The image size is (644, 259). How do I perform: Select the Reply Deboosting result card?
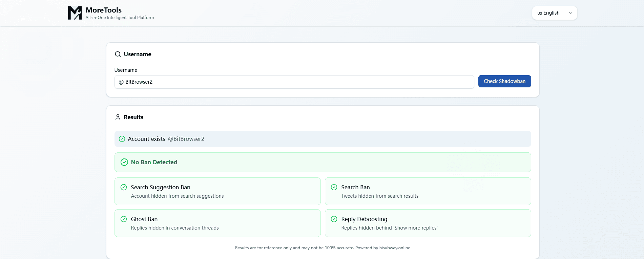[x=428, y=223]
